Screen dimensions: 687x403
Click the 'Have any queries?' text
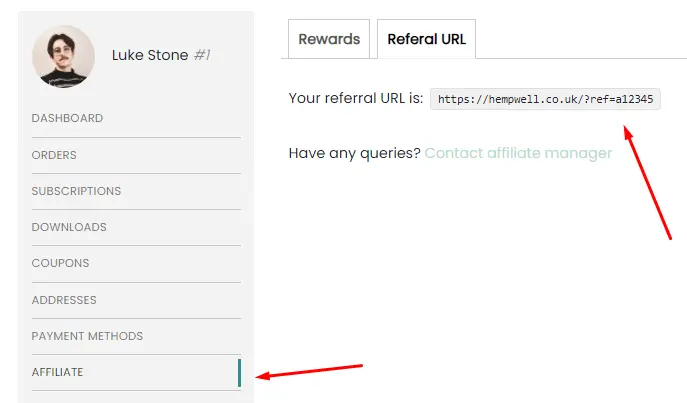[x=354, y=153]
